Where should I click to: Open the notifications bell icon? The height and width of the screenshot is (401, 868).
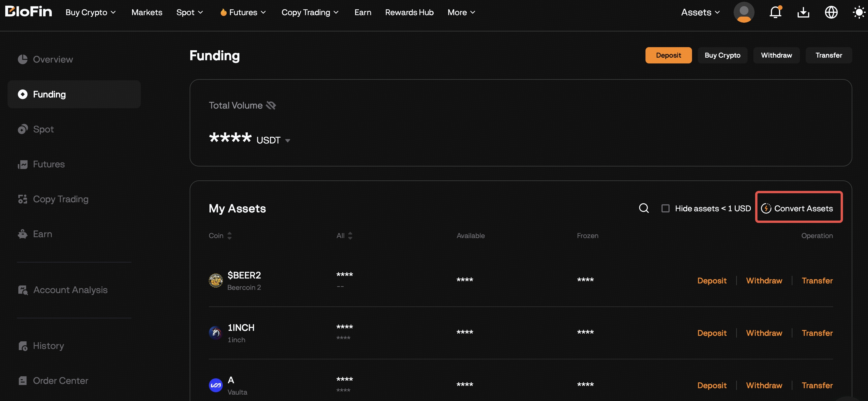(775, 13)
